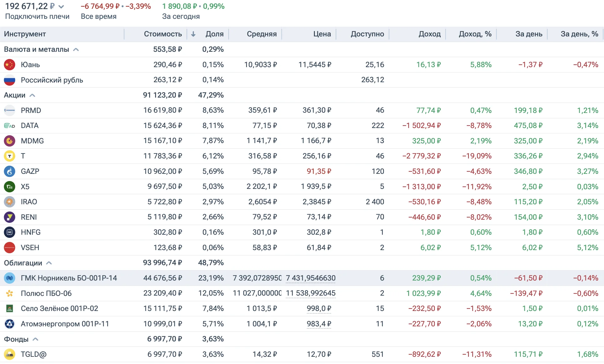The image size is (604, 364).
Task: Open the X5 instrument name
Action: pos(25,187)
